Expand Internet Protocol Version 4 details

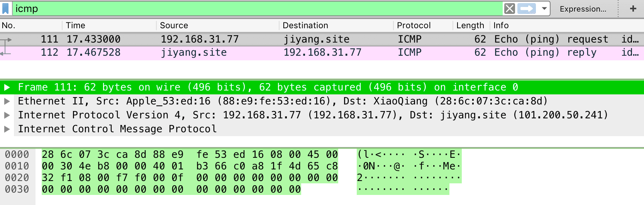pyautogui.click(x=7, y=115)
